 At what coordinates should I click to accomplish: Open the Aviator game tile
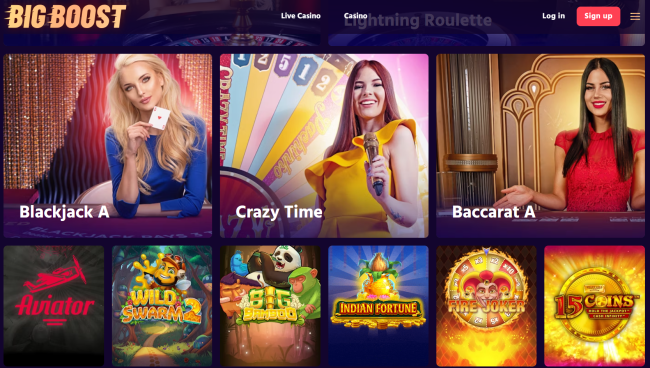pyautogui.click(x=54, y=306)
